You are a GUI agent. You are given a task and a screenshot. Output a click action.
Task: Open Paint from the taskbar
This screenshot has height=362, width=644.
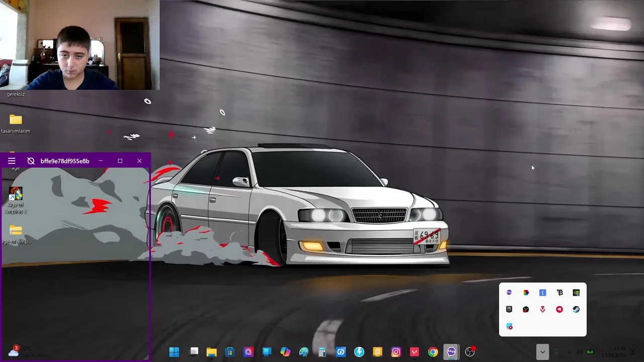point(304,352)
